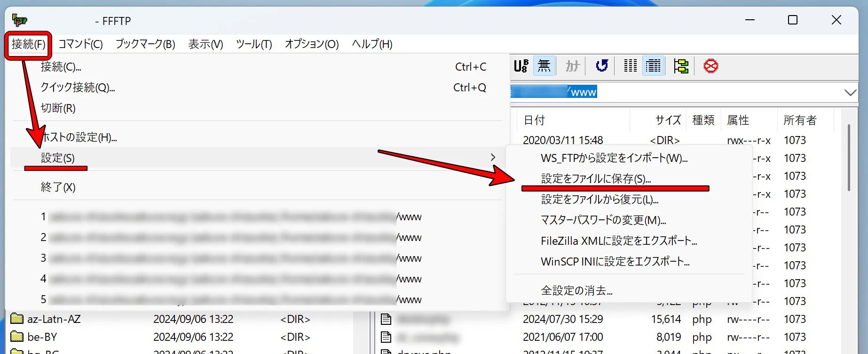Open the remote path dropdown arrow

[x=850, y=92]
